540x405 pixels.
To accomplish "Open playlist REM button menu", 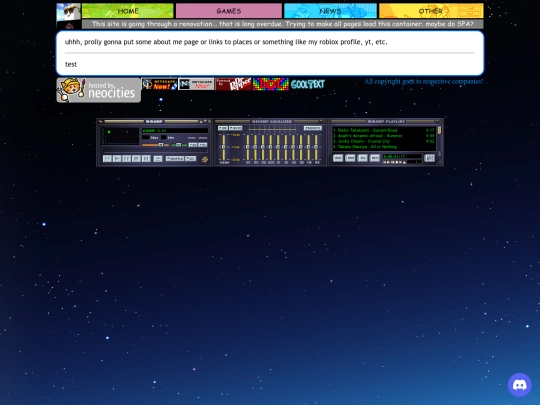I will (x=350, y=158).
